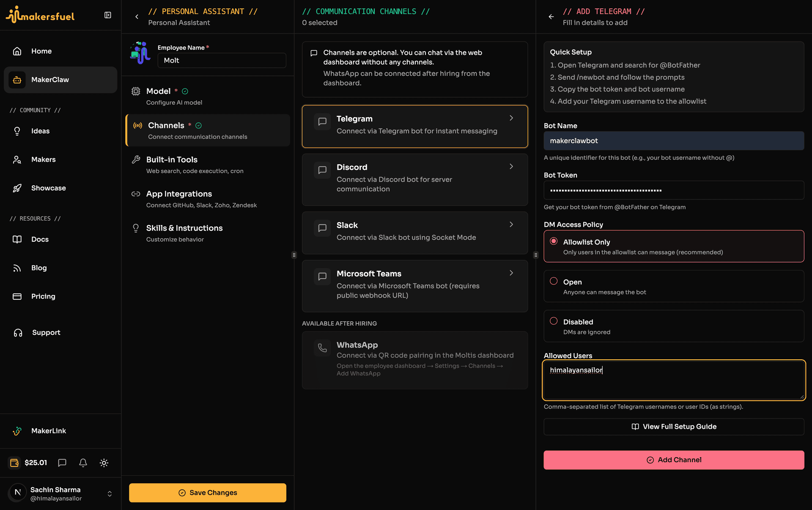
Task: Click the Blog RSS icon
Action: point(17,268)
